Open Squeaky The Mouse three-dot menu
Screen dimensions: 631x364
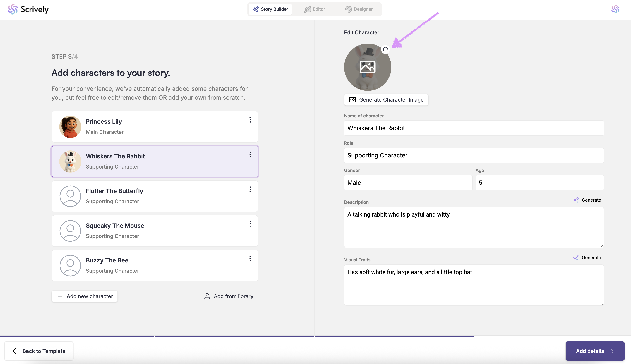[x=250, y=224]
